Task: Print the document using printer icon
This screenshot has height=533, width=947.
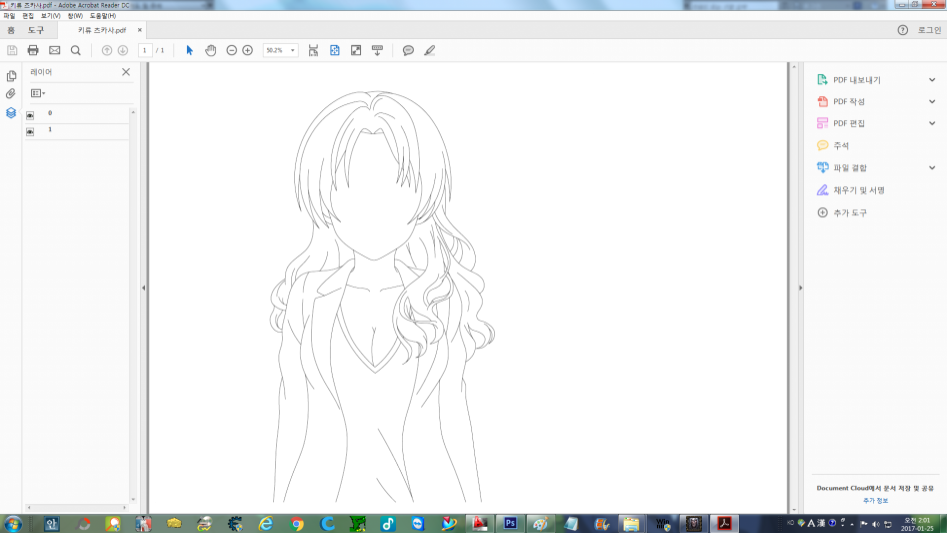Action: (33, 51)
